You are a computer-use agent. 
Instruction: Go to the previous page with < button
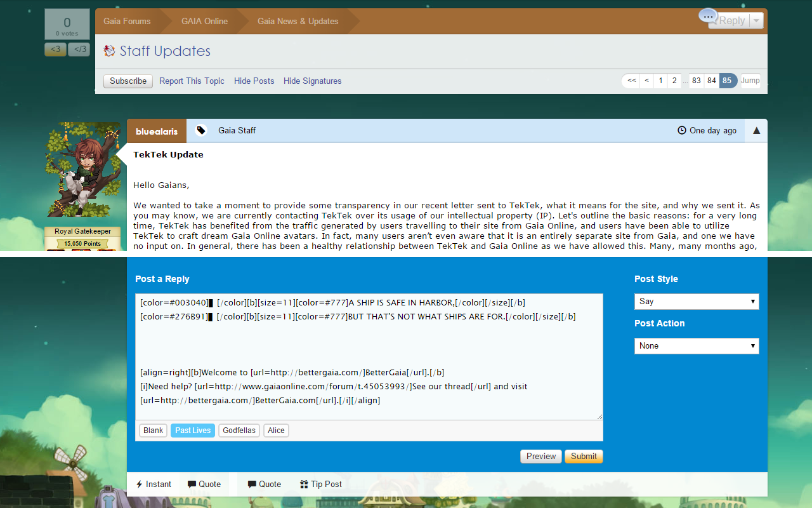pos(646,81)
